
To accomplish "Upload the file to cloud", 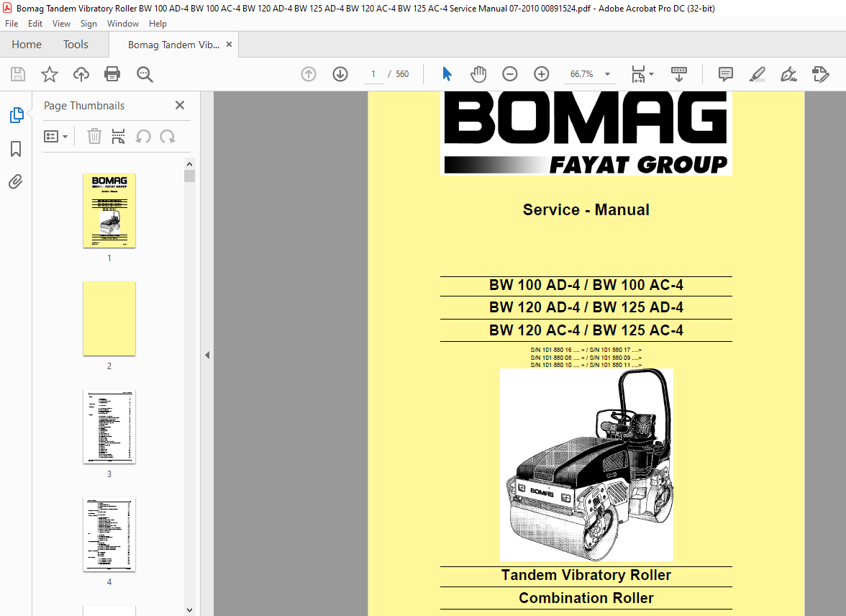I will 81,74.
